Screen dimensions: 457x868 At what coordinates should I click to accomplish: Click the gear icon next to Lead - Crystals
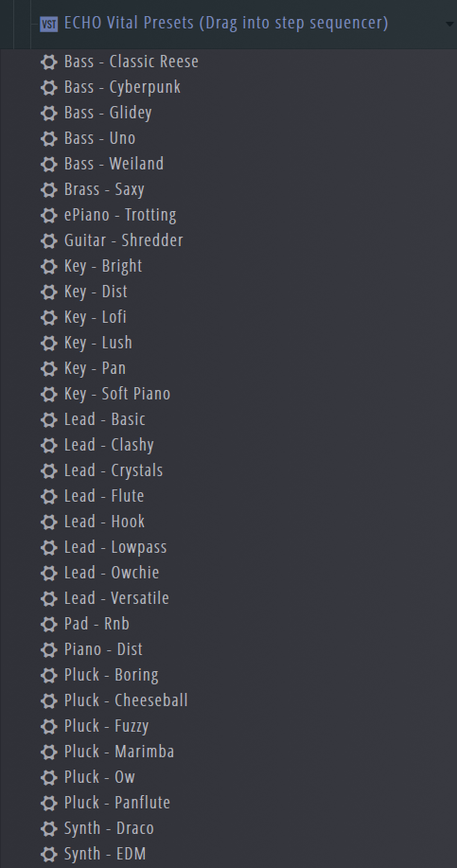click(x=49, y=471)
